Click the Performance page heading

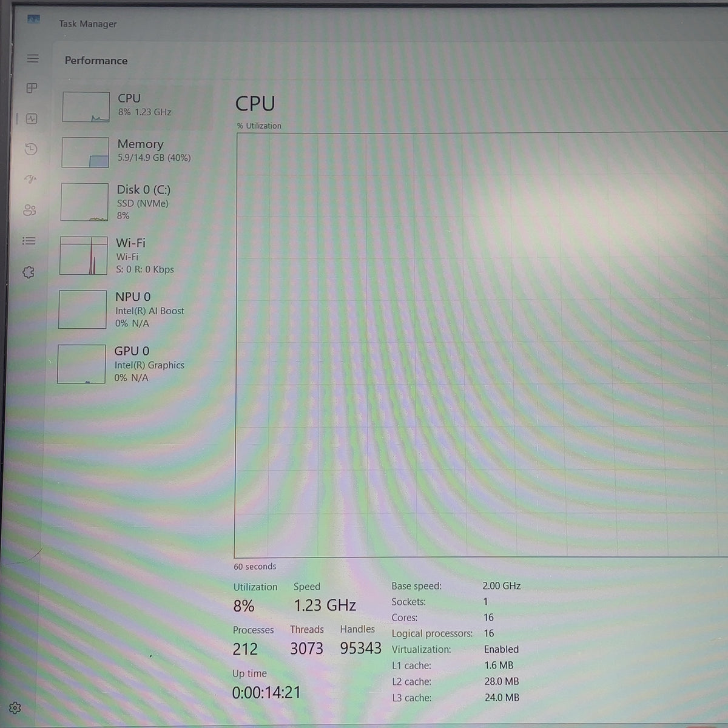click(96, 61)
